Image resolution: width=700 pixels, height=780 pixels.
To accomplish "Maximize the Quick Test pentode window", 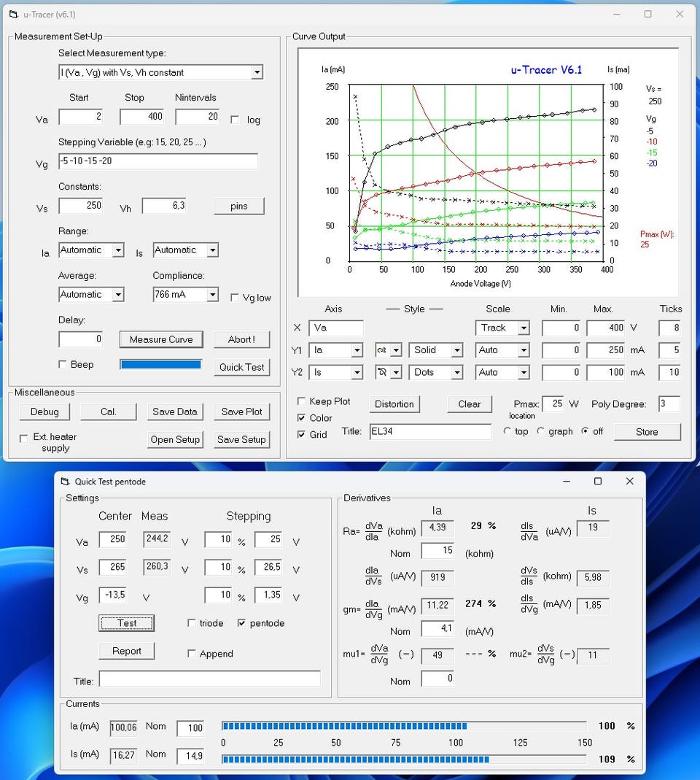I will [598, 482].
